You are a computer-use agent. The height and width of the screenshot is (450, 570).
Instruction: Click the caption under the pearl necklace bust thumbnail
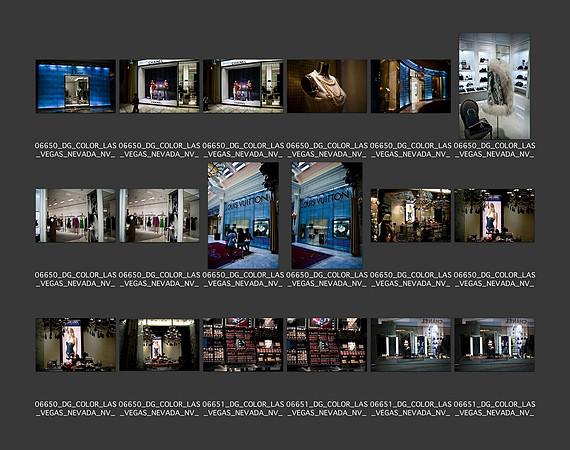tap(327, 150)
